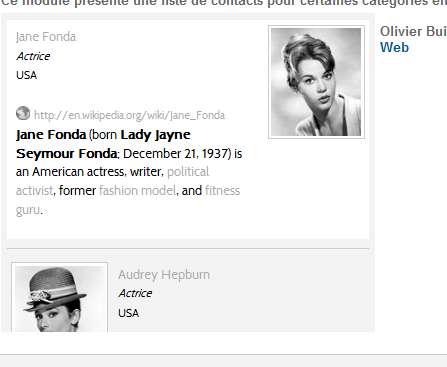Click the horizontal separator between the contacts
The height and width of the screenshot is (367, 447).
188,248
